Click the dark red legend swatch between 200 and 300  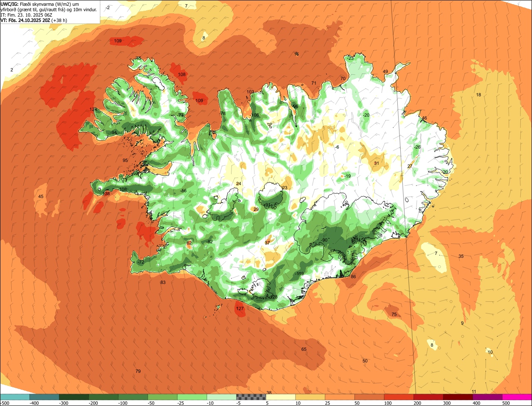429,397
